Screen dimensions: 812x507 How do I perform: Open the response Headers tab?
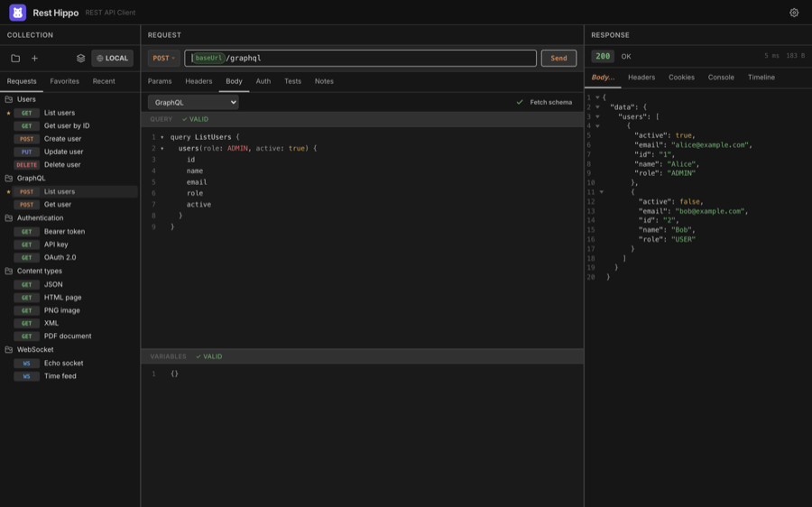(641, 78)
